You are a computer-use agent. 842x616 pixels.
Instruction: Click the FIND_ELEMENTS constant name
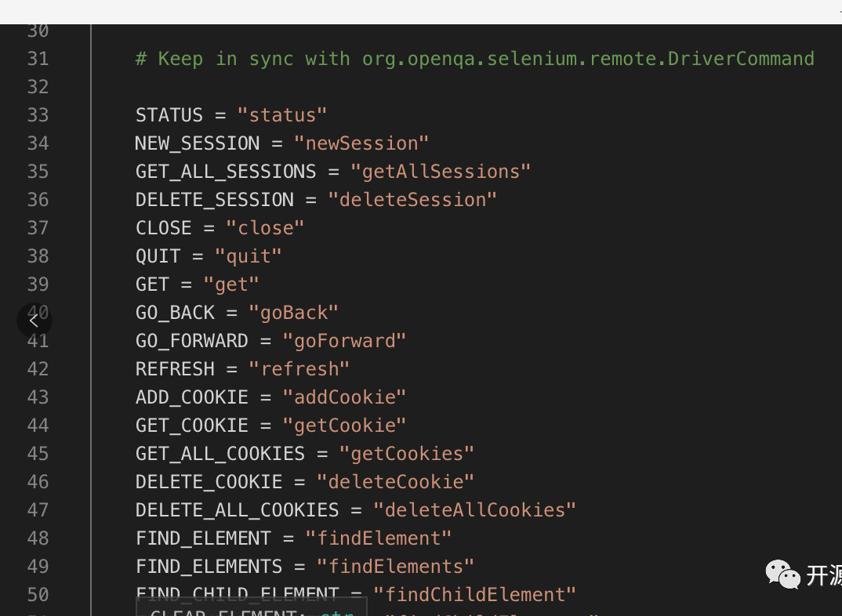209,567
